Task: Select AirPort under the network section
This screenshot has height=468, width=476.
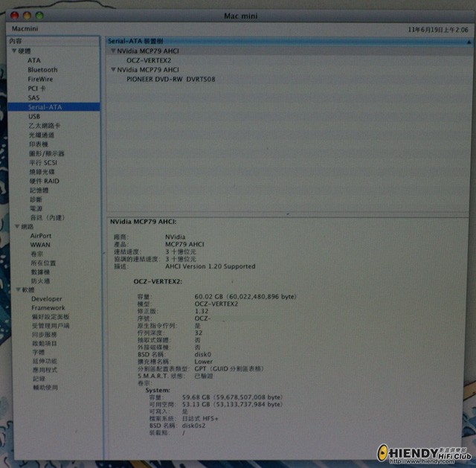Action: 41,236
